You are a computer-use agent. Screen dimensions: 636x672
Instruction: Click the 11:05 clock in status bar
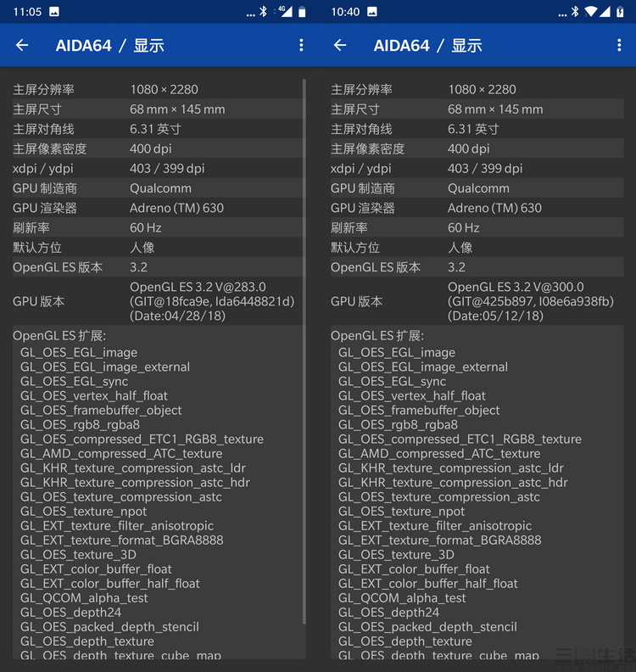[27, 12]
